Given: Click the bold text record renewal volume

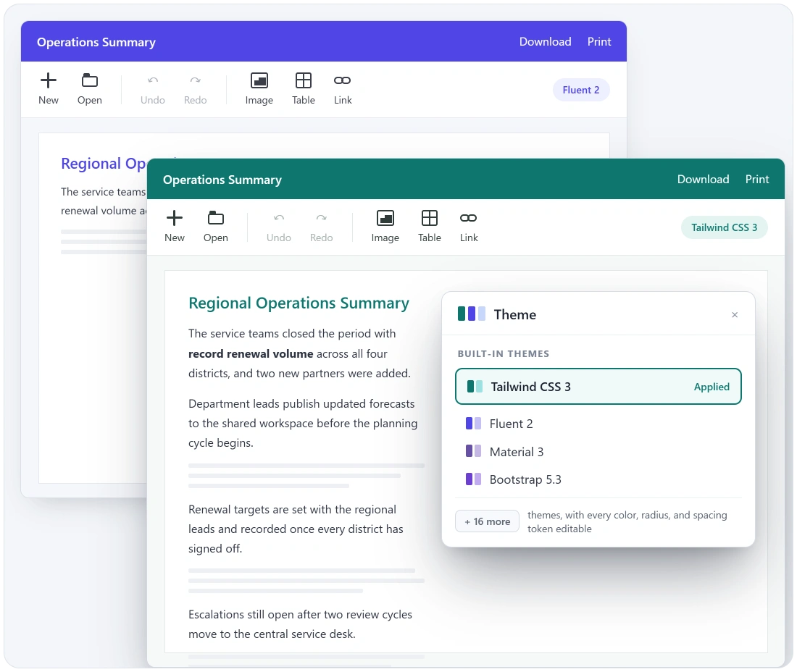Looking at the screenshot, I should 251,354.
